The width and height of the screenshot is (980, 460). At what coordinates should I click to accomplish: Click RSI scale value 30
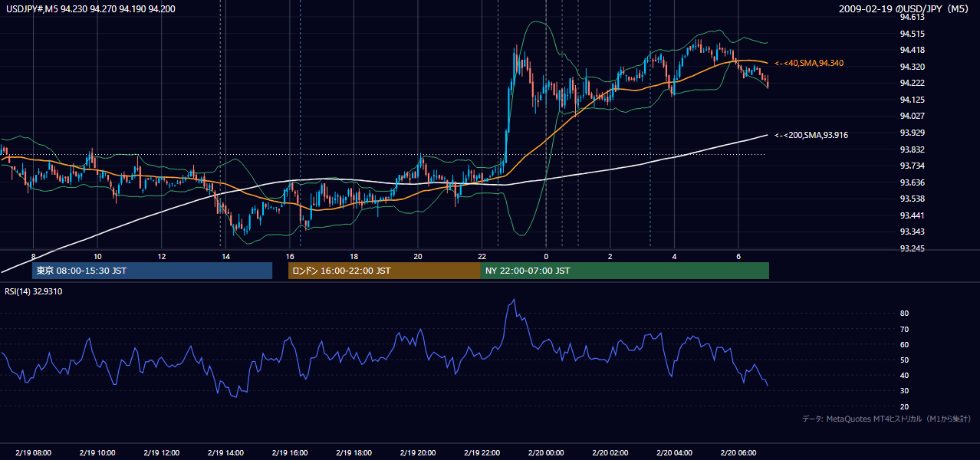[905, 391]
